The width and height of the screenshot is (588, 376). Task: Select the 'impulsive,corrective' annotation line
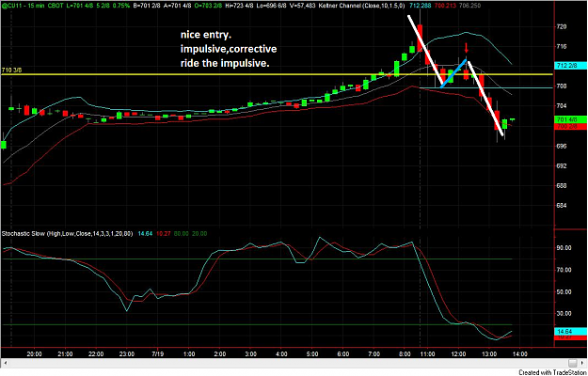[x=229, y=49]
